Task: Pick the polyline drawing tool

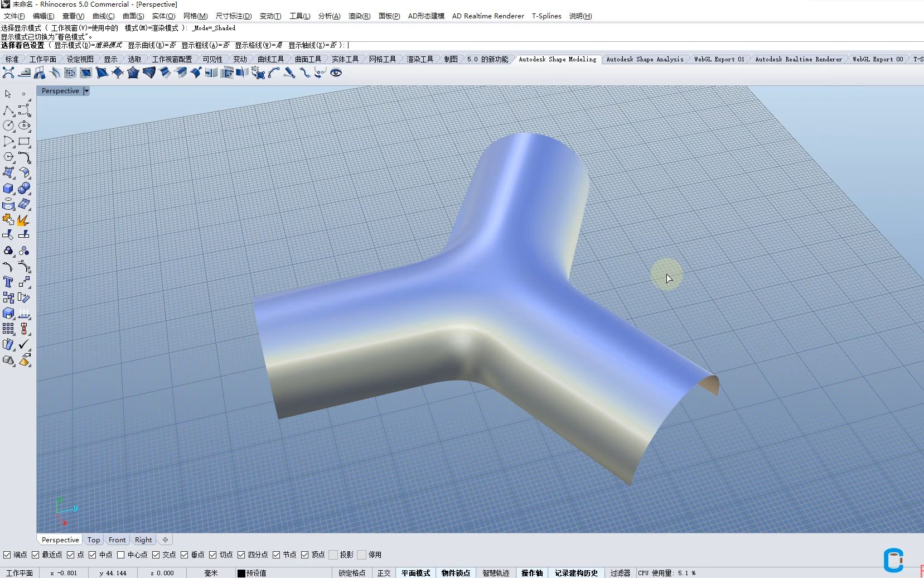Action: click(8, 110)
